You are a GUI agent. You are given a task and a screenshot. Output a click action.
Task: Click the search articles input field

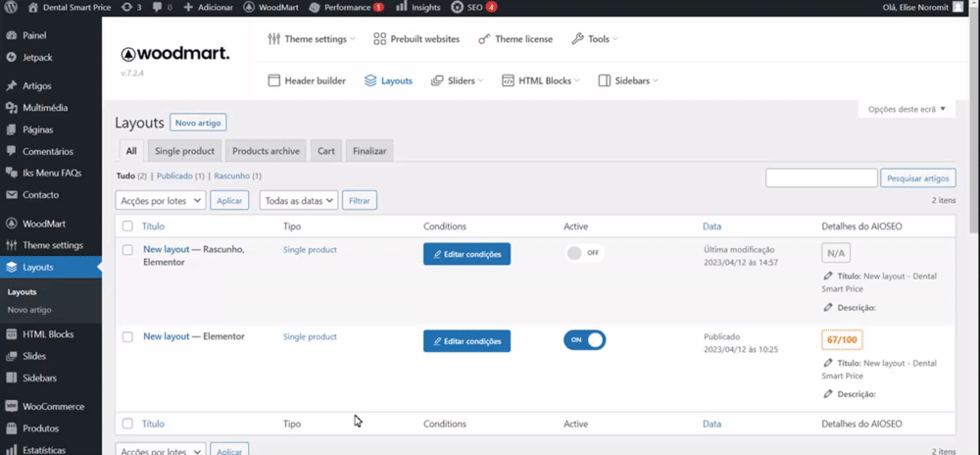tap(821, 178)
